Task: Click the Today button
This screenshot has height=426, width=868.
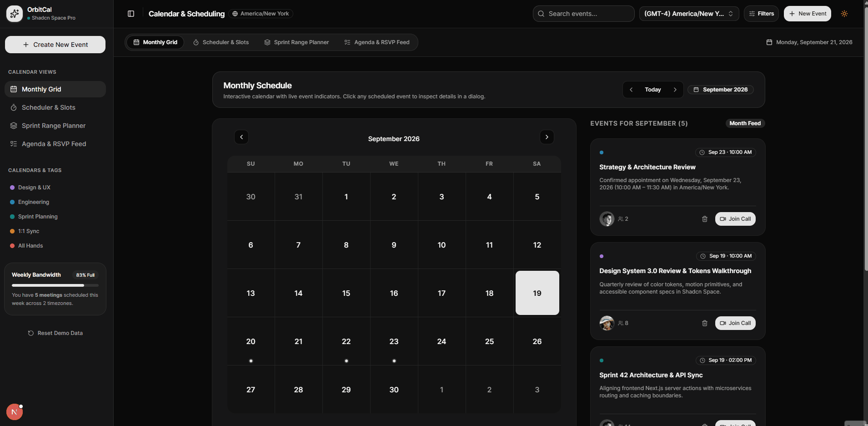Action: pos(653,90)
